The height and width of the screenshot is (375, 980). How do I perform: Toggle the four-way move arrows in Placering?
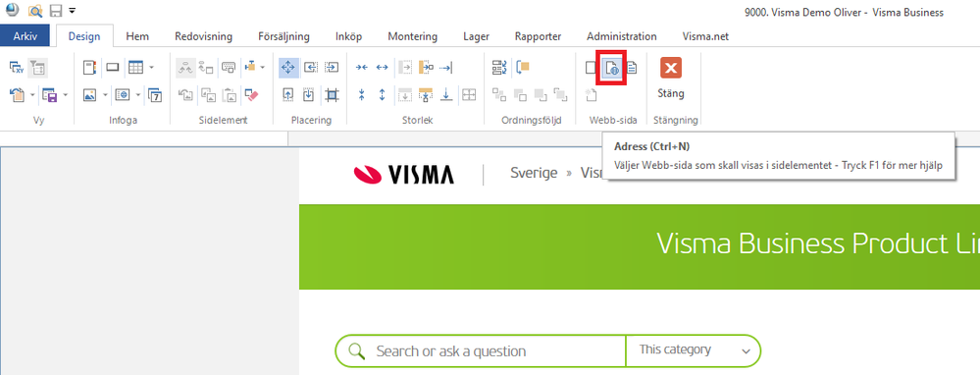(x=288, y=67)
